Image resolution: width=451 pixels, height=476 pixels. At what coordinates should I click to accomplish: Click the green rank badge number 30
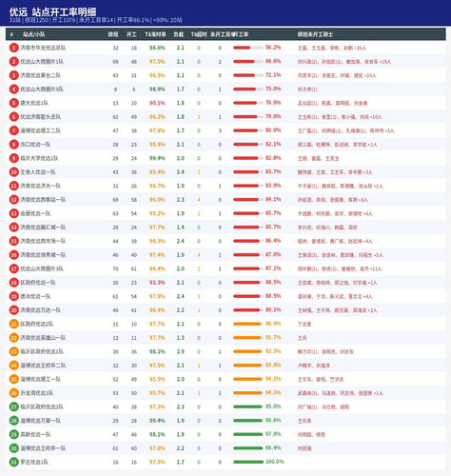[13, 448]
